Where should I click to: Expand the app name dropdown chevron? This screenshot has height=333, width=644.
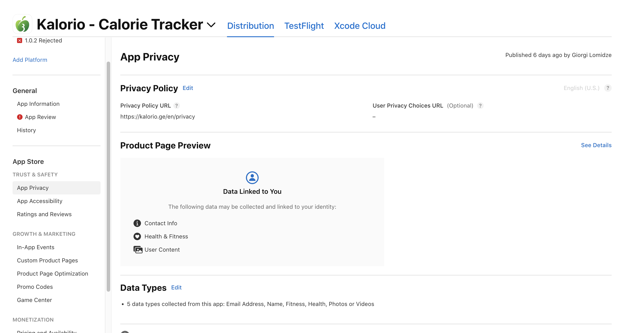pos(211,25)
